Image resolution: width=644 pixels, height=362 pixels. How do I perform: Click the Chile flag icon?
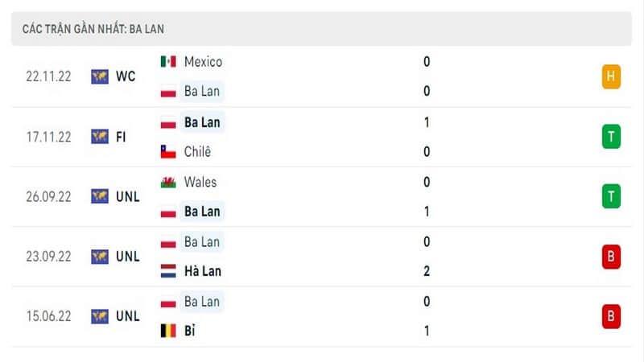[168, 152]
